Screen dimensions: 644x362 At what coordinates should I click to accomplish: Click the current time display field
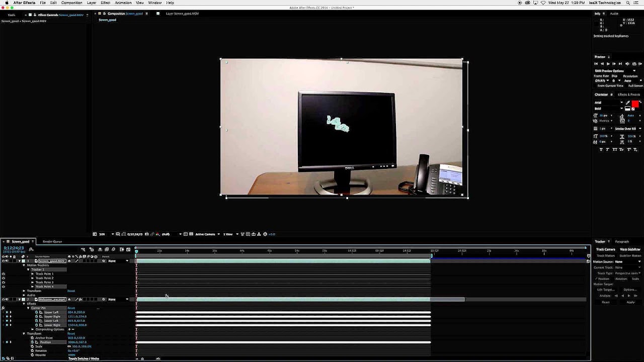coord(14,248)
